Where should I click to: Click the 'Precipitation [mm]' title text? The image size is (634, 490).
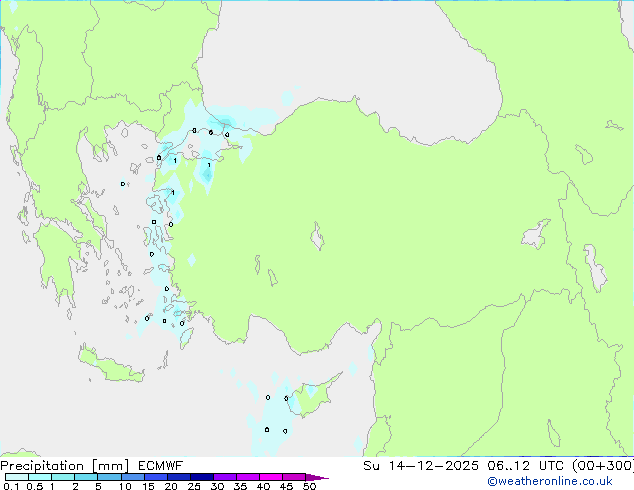65,466
